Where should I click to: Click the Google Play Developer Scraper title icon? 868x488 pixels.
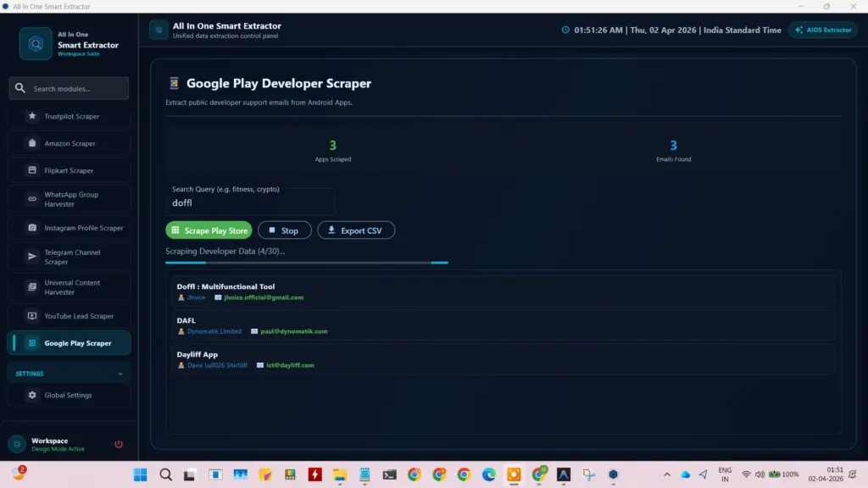(x=174, y=83)
